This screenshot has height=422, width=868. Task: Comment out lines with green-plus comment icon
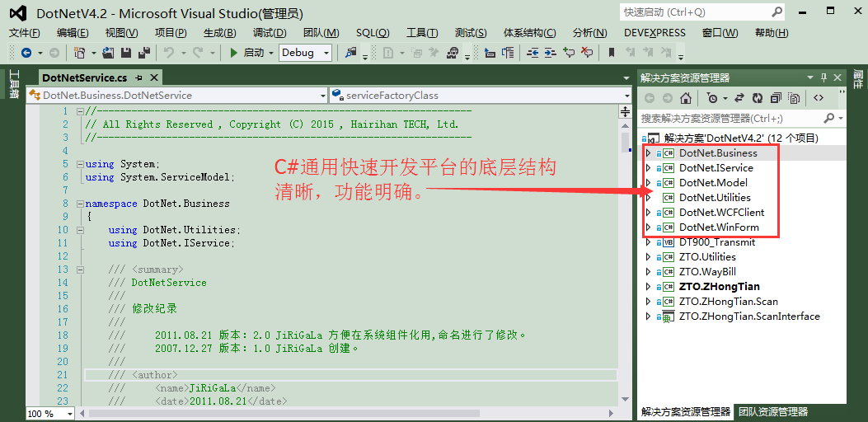(569, 54)
